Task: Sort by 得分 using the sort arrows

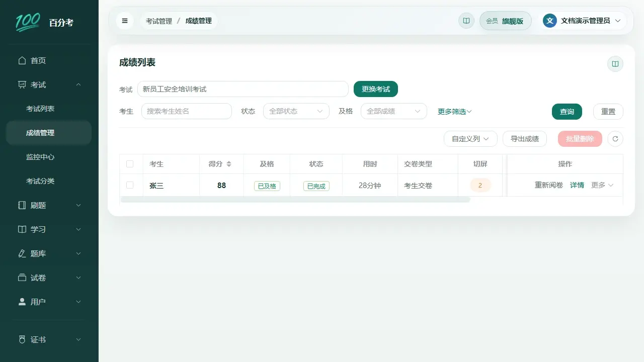Action: [x=229, y=164]
